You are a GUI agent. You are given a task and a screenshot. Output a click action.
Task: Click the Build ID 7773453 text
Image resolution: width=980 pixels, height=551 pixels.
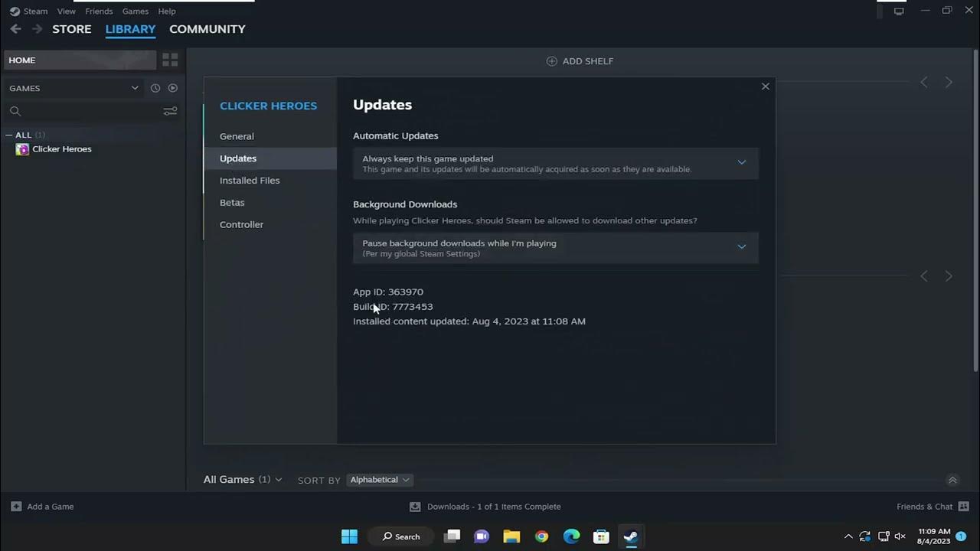tap(393, 306)
